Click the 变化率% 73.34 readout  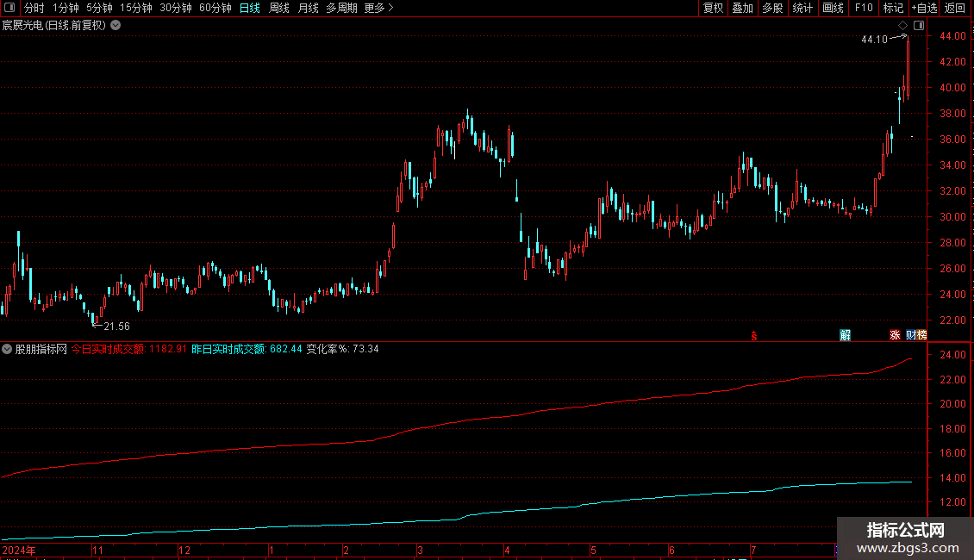(342, 349)
